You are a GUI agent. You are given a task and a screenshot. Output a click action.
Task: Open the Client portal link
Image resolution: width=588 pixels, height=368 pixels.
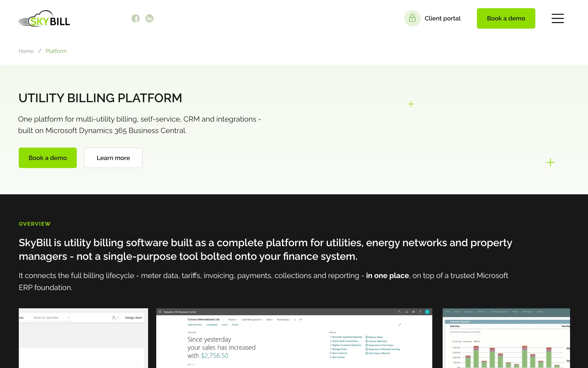(442, 18)
